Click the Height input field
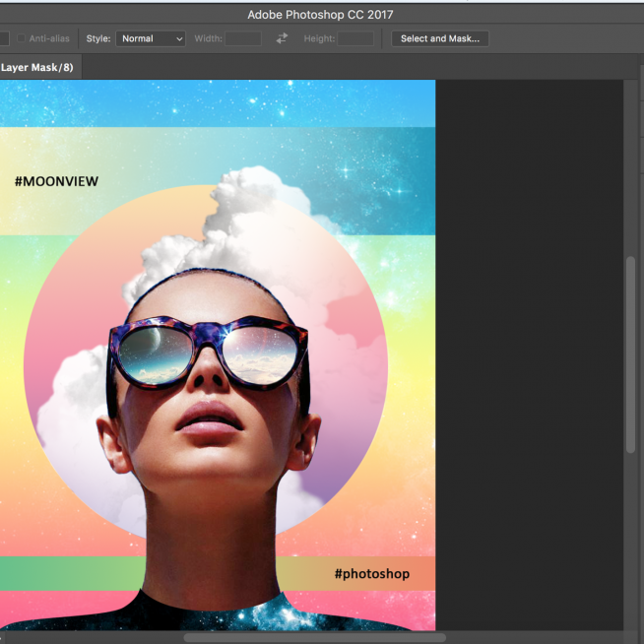The height and width of the screenshot is (644, 644). [x=355, y=38]
